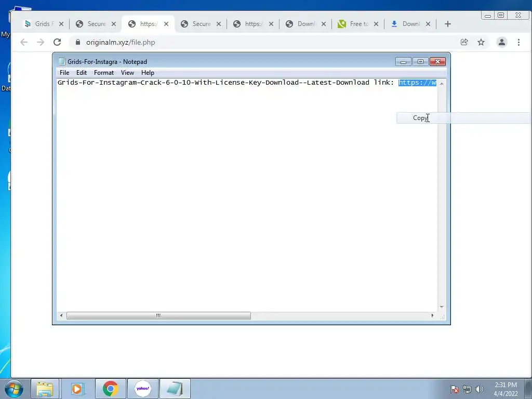Open the Edit menu in Notepad

pyautogui.click(x=82, y=73)
